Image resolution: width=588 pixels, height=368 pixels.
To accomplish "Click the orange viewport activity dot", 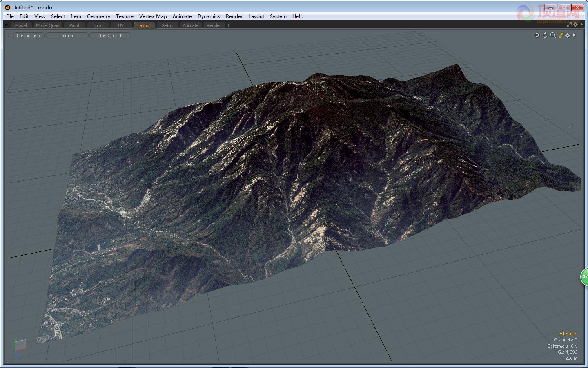I will click(x=10, y=36).
